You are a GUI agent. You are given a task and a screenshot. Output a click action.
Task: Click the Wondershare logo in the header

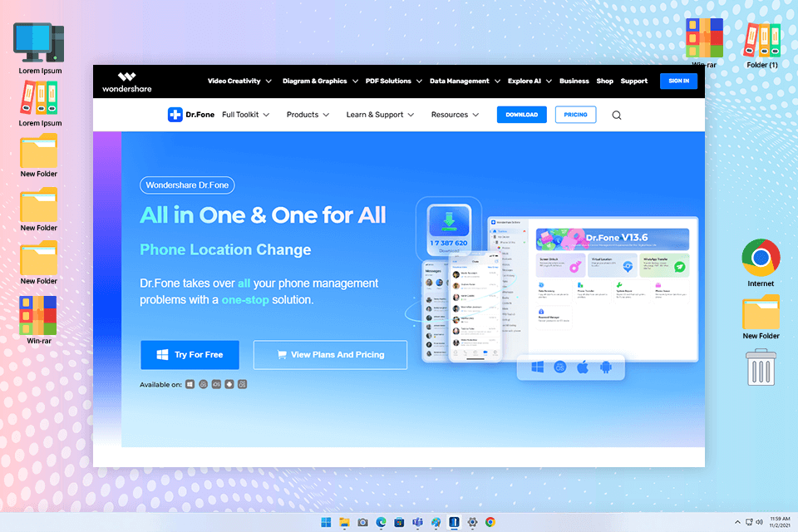(x=126, y=82)
